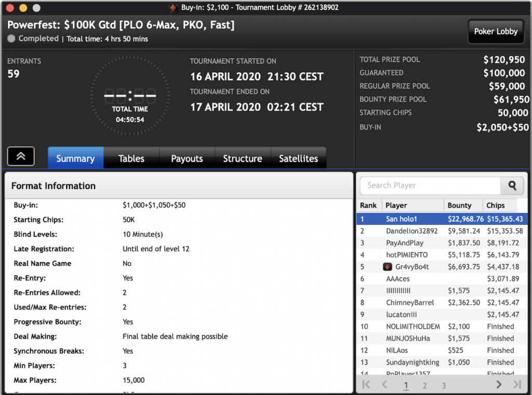Sort player list by Rank column
This screenshot has width=532, height=395.
pyautogui.click(x=368, y=205)
